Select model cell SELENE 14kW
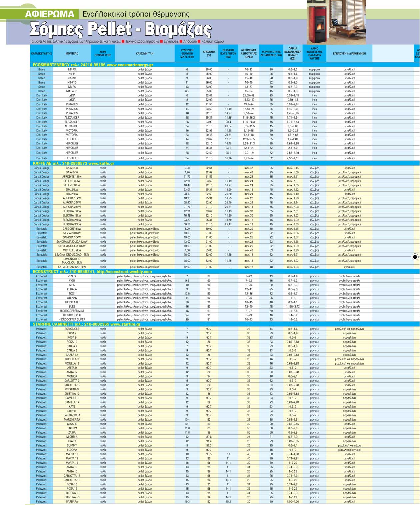 (x=72, y=181)
